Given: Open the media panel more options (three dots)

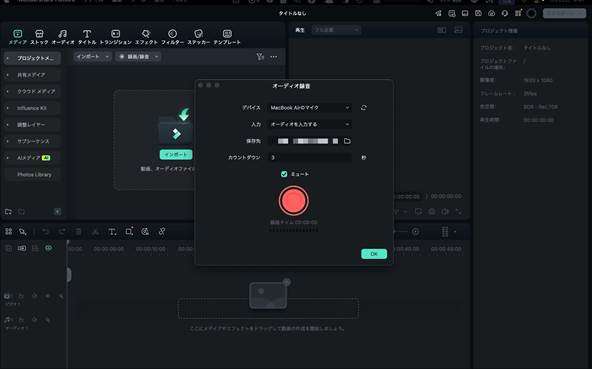Looking at the screenshot, I should [x=274, y=57].
